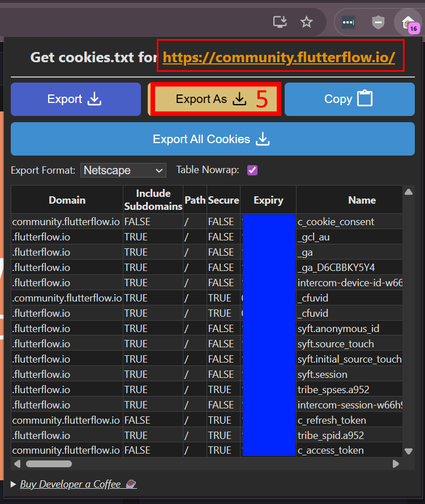Click the Expiry column header
The image size is (425, 504).
(268, 200)
